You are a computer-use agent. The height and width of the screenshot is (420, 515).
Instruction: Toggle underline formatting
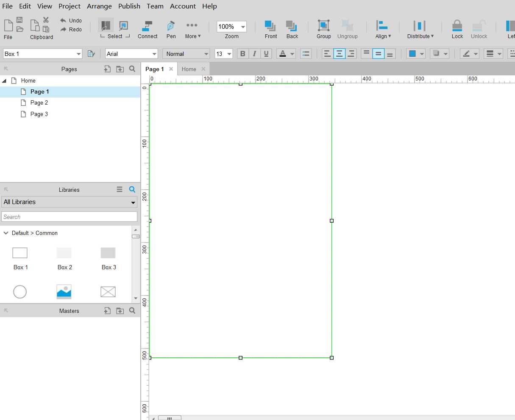pos(266,54)
